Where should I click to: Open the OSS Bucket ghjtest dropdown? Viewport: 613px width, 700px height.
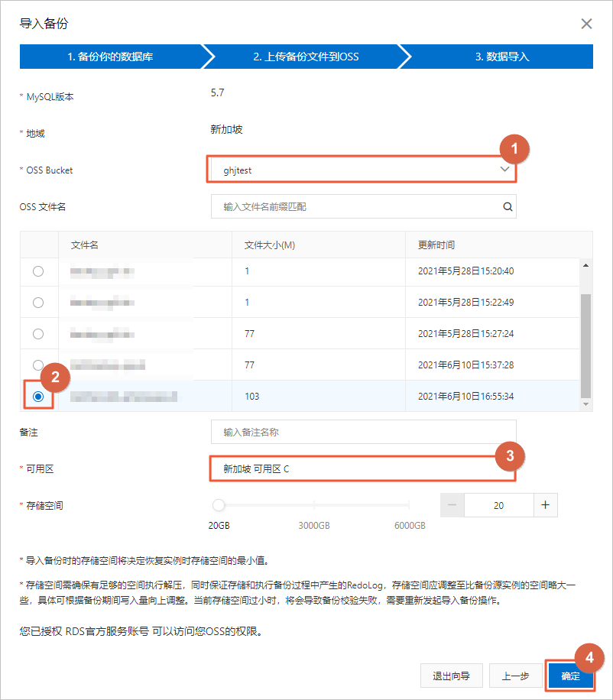(x=363, y=170)
